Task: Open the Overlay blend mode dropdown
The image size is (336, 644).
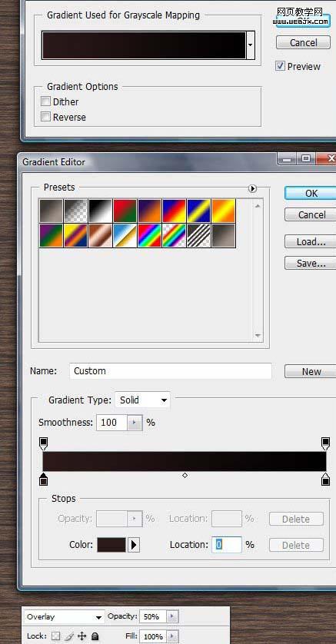Action: tap(64, 617)
